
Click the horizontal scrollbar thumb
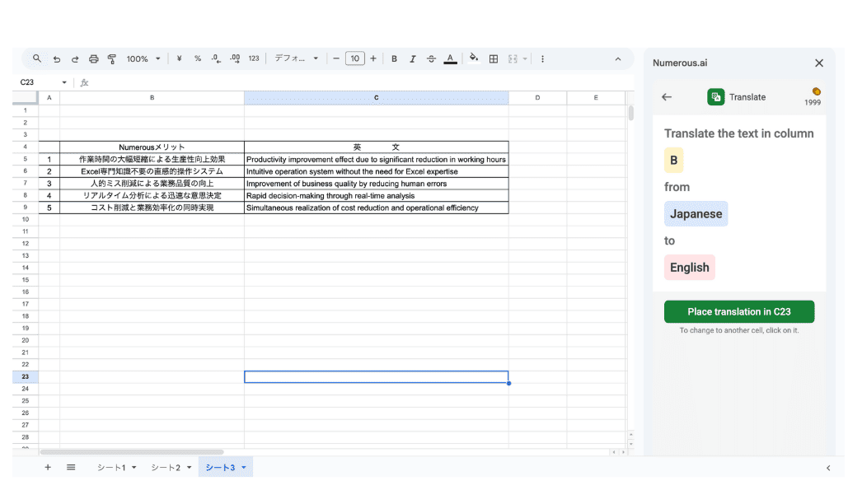coord(132,452)
